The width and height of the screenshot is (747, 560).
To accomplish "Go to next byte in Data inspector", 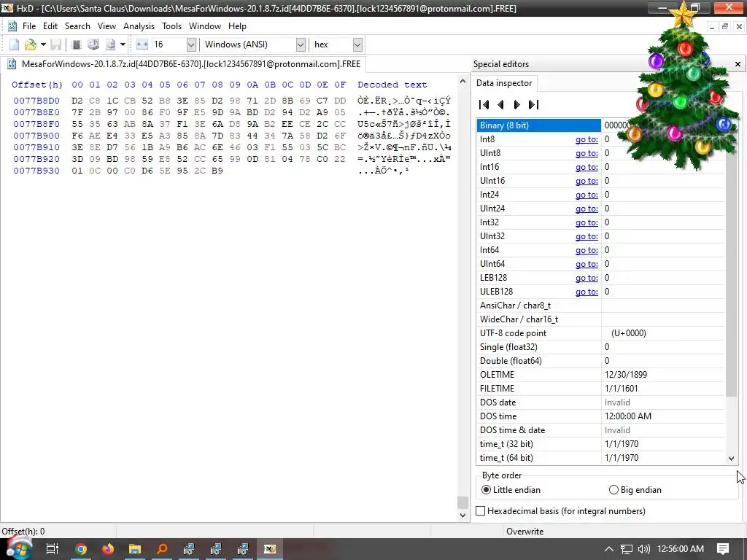I will [x=517, y=105].
